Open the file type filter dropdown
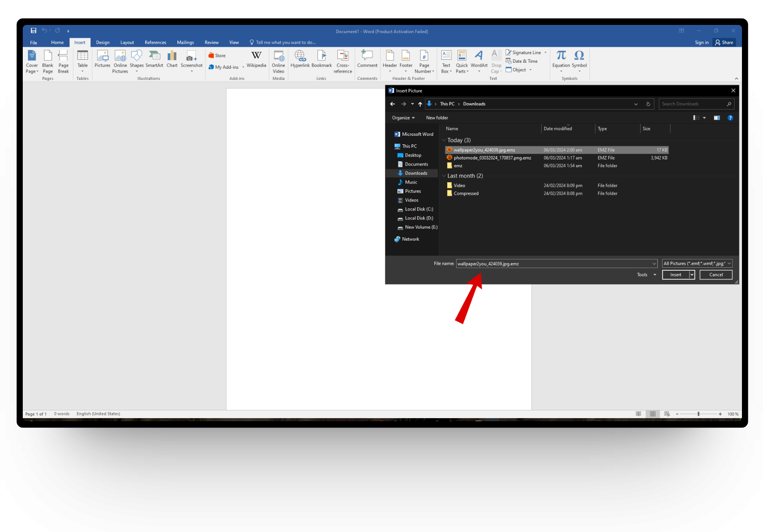Viewport: 763px width, 532px height. tap(697, 263)
